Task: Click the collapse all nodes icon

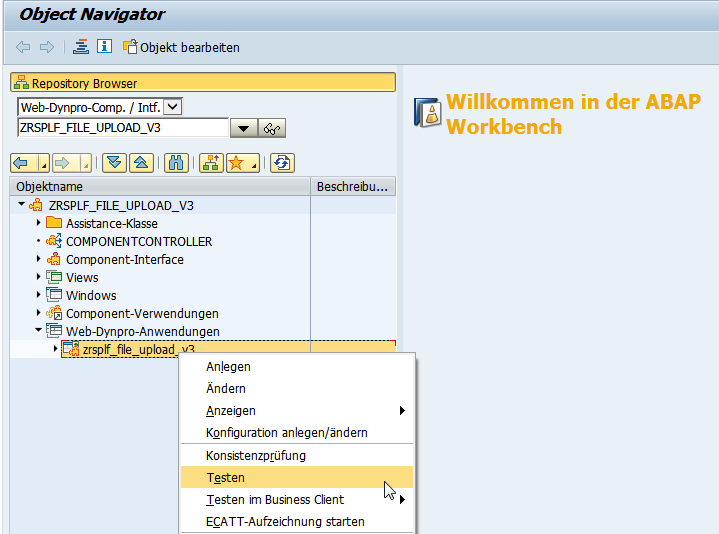Action: click(x=141, y=163)
